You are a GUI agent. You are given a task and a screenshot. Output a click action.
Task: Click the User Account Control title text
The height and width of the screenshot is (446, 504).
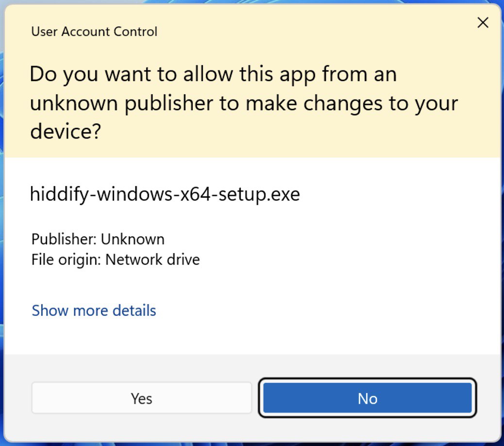(94, 32)
